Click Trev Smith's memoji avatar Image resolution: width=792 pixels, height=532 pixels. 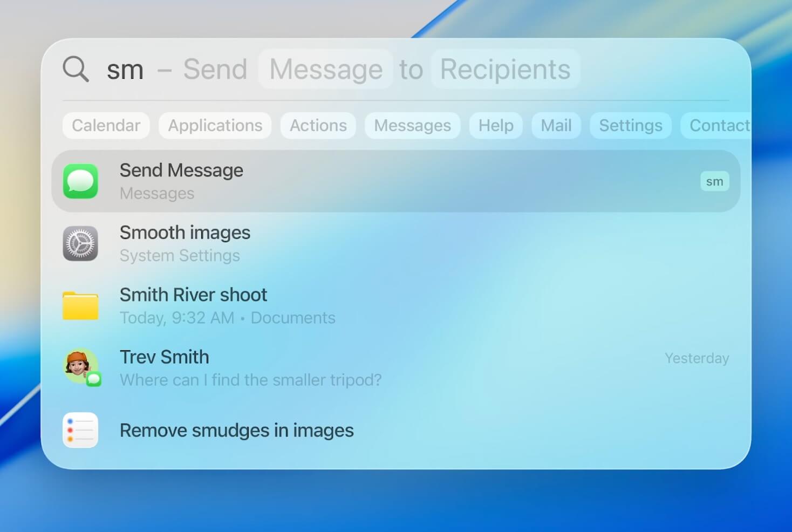79,366
